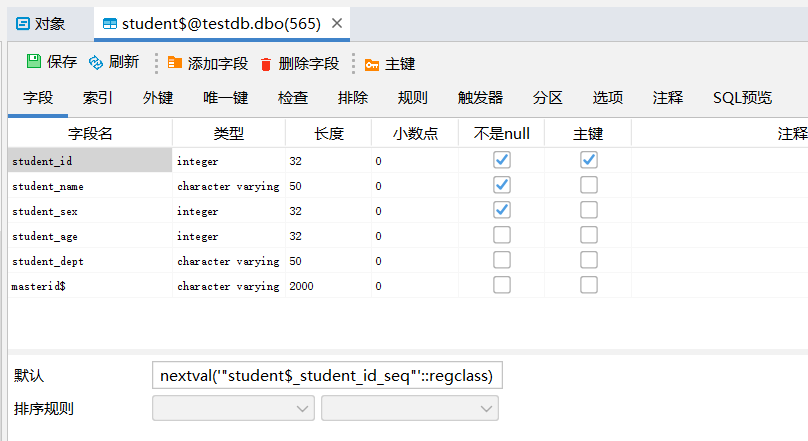
Task: Click the Foreign Keys (外键) tab
Action: point(158,98)
